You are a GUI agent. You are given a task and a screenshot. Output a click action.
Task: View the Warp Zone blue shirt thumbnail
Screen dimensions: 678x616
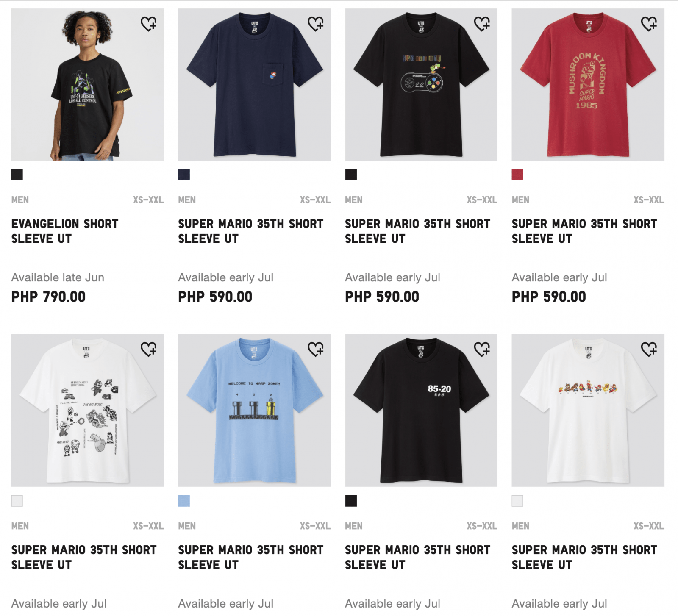[255, 410]
